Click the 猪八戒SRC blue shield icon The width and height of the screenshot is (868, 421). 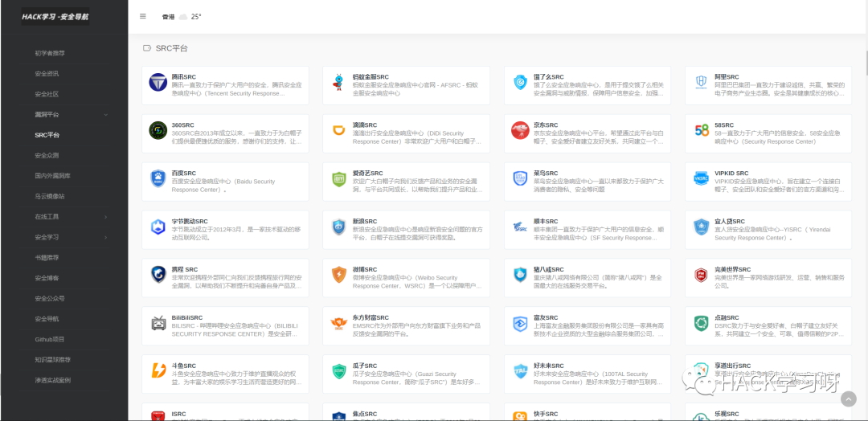pos(520,275)
